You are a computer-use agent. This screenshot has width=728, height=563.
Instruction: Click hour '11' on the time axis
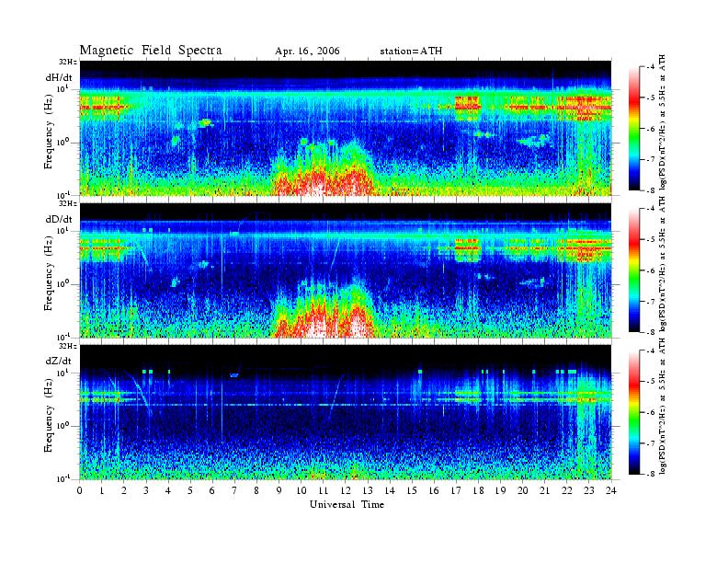point(324,491)
